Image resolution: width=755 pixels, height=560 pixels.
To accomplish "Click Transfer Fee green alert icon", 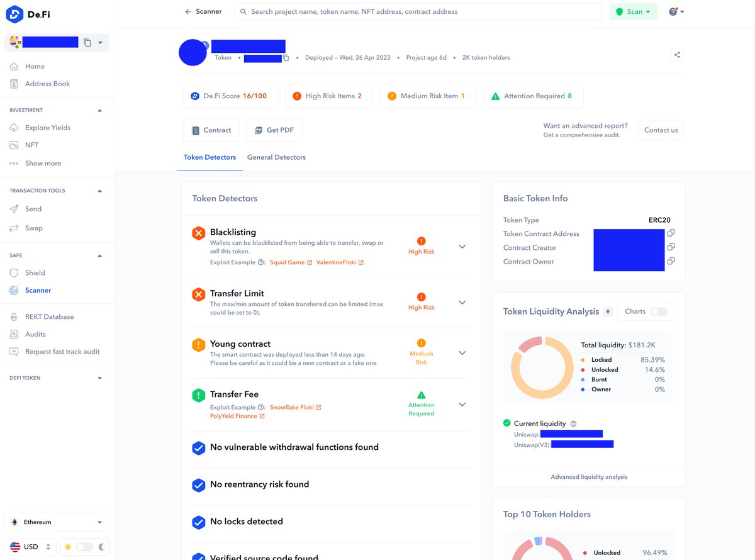I will 199,395.
